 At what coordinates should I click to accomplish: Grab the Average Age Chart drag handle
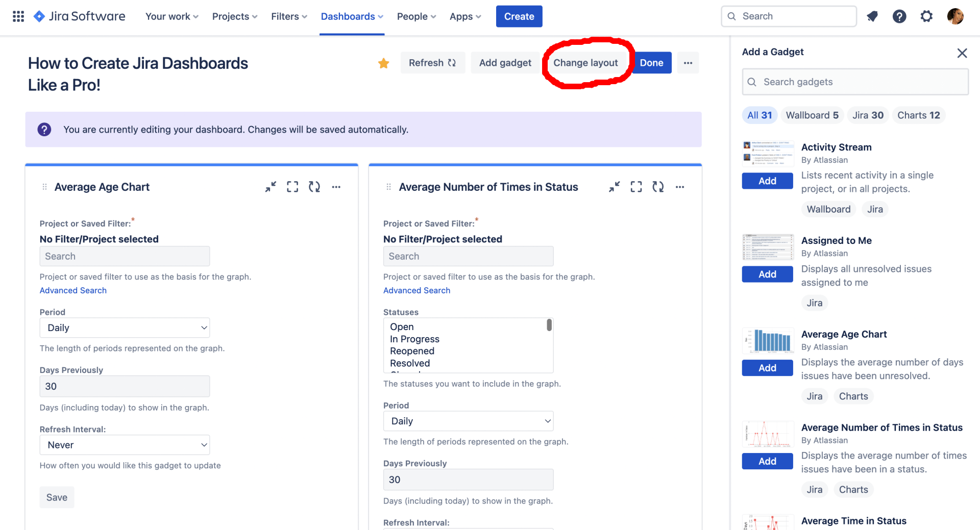(x=44, y=187)
